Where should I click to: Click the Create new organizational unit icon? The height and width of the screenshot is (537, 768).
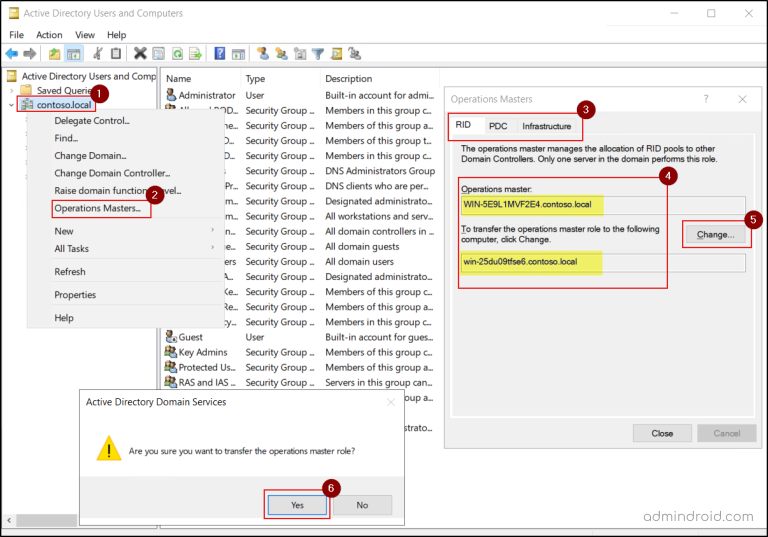click(300, 53)
